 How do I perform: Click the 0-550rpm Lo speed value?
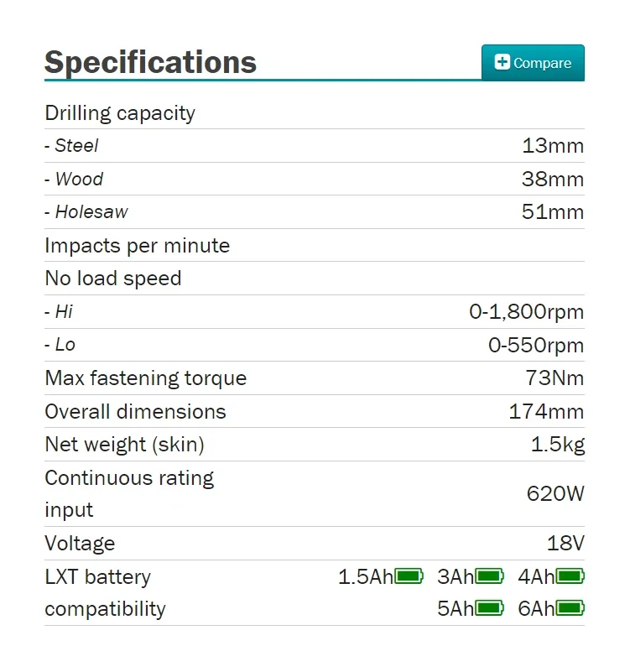click(536, 346)
